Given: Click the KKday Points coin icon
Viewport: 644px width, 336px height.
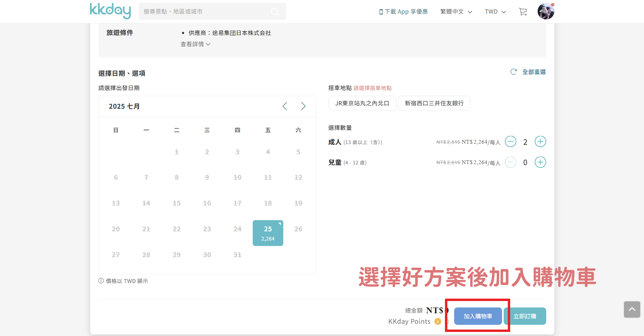Looking at the screenshot, I should [x=438, y=321].
